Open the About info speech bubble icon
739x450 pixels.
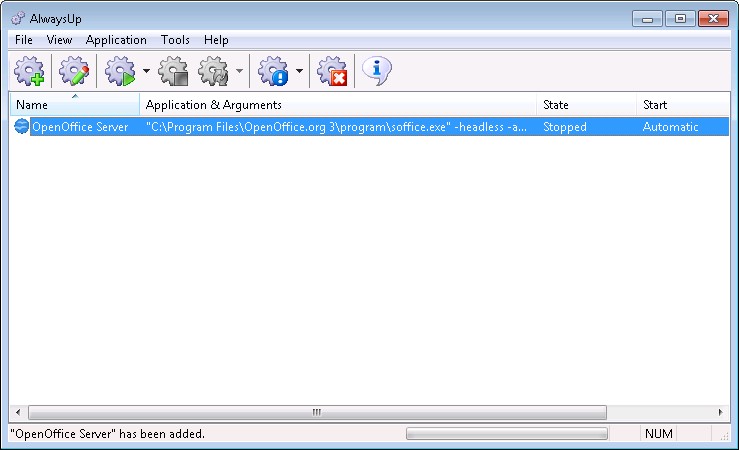(377, 71)
